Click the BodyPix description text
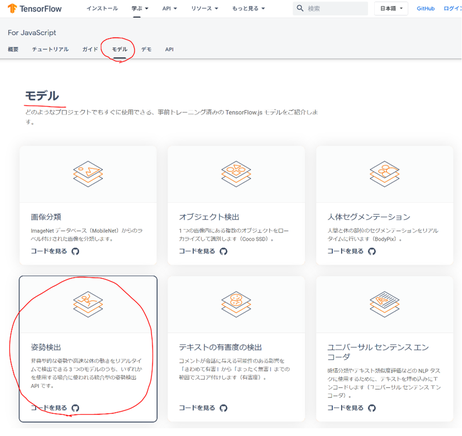This screenshot has height=436, width=462. click(383, 235)
